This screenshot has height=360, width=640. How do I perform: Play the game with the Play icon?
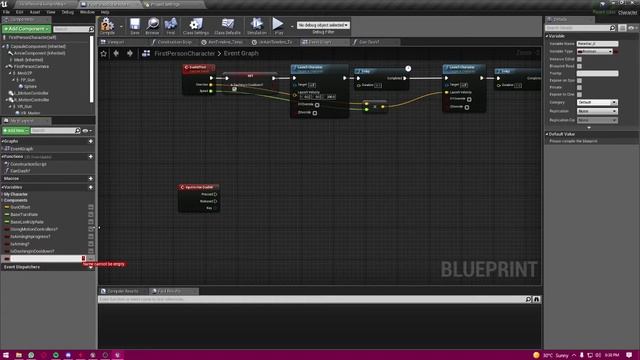point(278,26)
